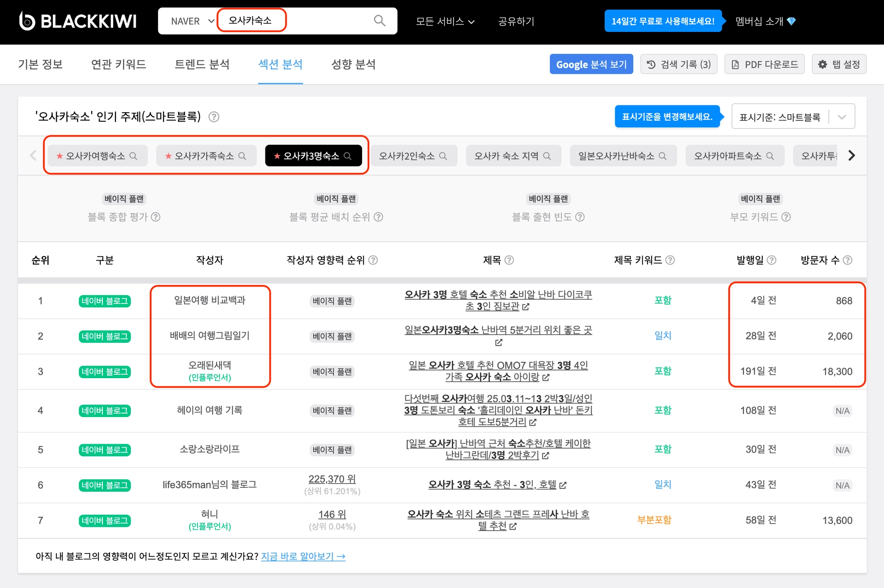Click the BLACKKIWI logo
884x588 pixels.
pyautogui.click(x=78, y=21)
